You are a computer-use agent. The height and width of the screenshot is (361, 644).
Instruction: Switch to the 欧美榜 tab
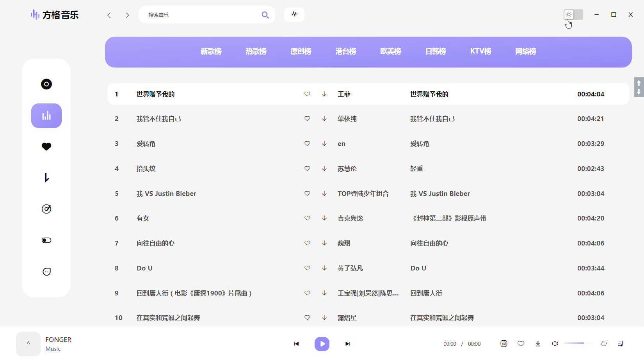pyautogui.click(x=391, y=52)
